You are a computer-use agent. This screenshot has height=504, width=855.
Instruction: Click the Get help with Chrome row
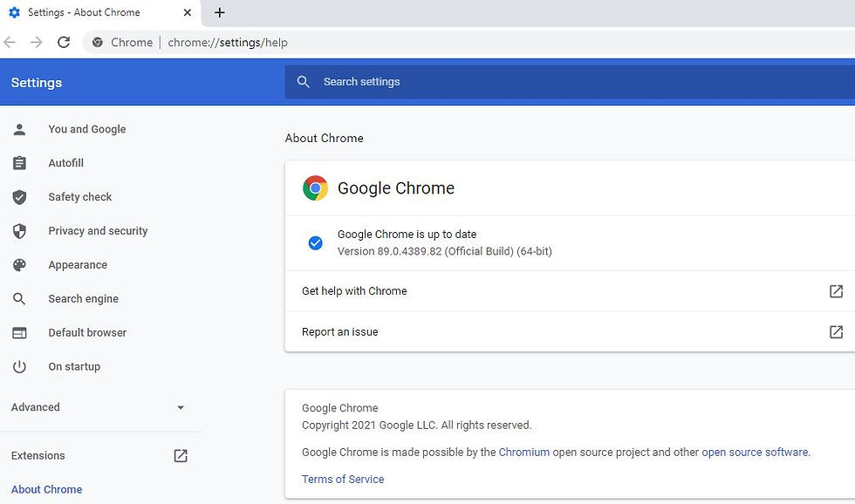pos(570,291)
